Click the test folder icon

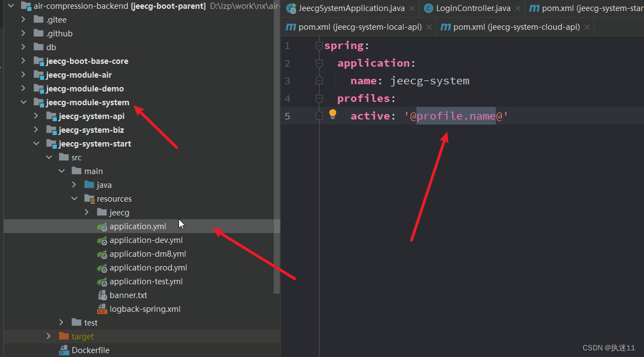(77, 322)
